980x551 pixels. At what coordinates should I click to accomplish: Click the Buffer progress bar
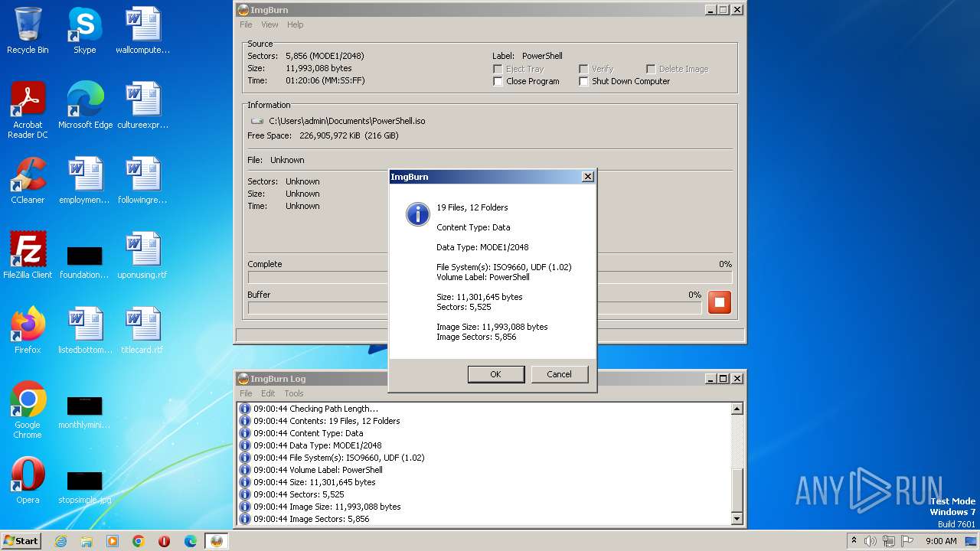[475, 308]
